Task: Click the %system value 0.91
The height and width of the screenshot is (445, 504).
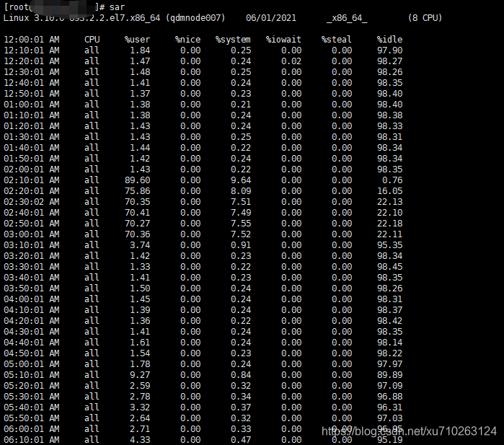Action: tap(241, 245)
